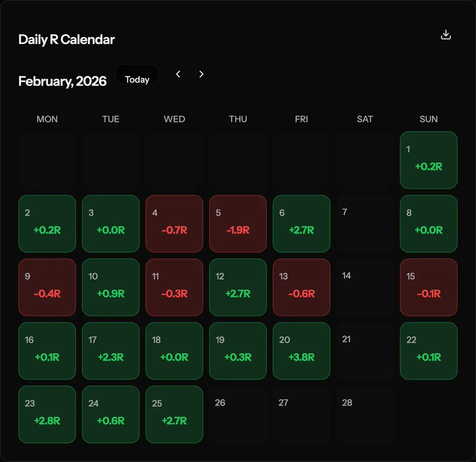Screen dimensions: 476x462
Task: Select February 6 with +2.7R
Action: (301, 224)
